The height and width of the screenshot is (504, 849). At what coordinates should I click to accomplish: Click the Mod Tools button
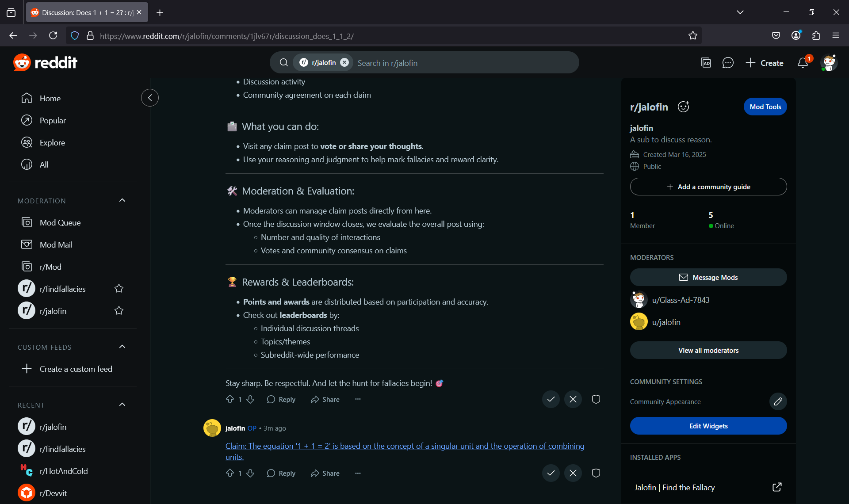[x=765, y=107]
